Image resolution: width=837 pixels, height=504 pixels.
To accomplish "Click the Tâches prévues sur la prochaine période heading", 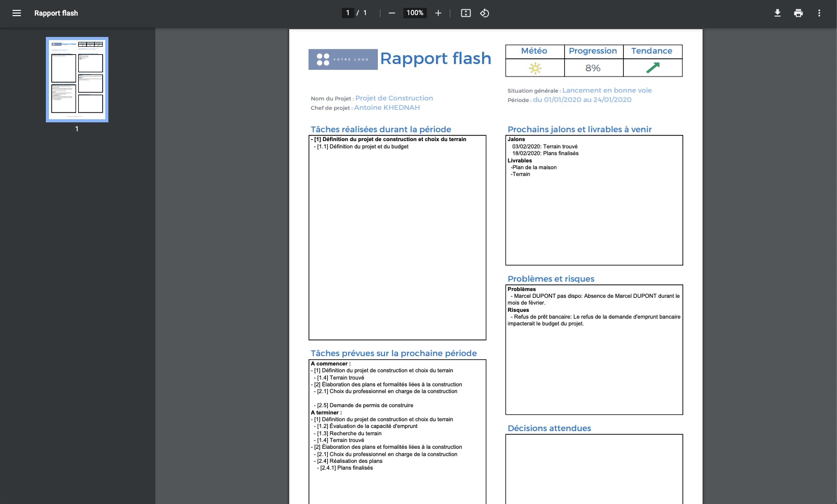I will pyautogui.click(x=394, y=354).
